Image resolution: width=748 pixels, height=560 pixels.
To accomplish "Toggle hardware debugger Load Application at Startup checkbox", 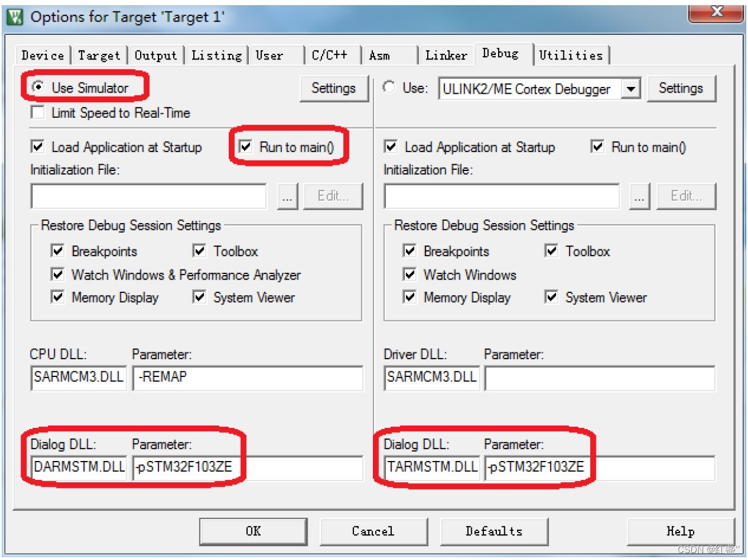I will tap(391, 146).
